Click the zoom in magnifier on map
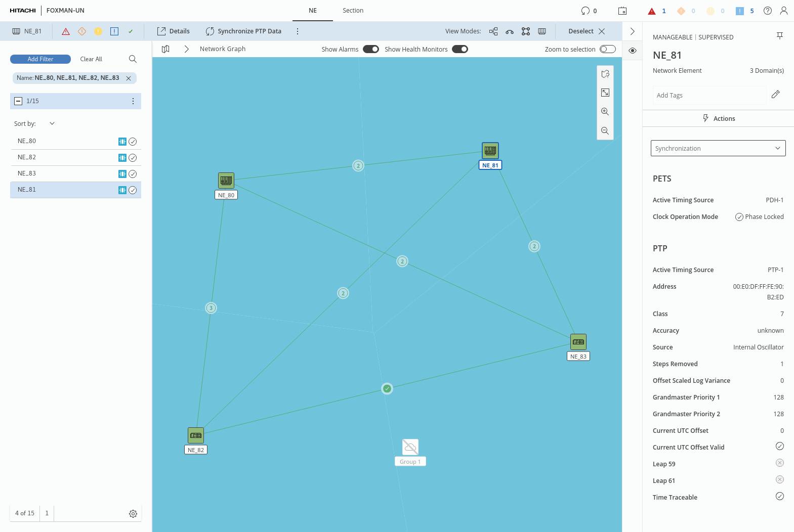794x532 pixels. click(x=605, y=112)
